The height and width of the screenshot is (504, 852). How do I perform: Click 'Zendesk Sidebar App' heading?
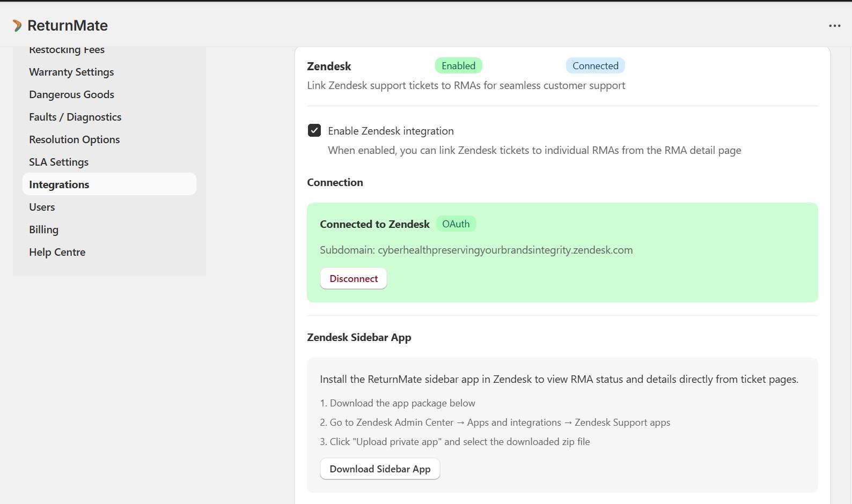click(359, 337)
